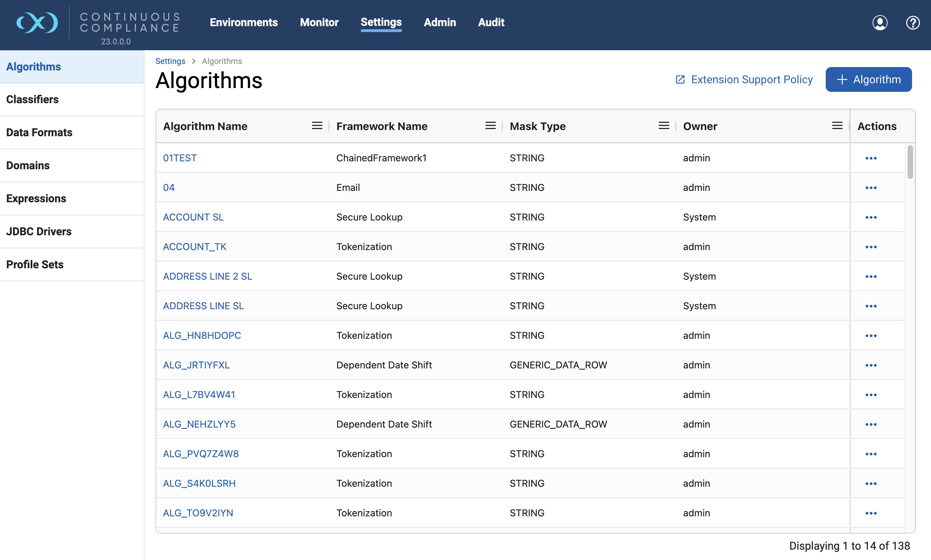Open Mask Type column menu
931x560 pixels.
click(663, 126)
